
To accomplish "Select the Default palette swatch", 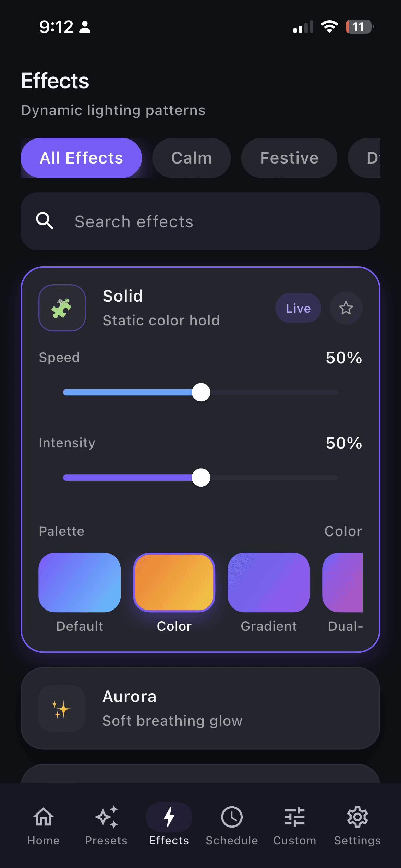I will point(79,582).
